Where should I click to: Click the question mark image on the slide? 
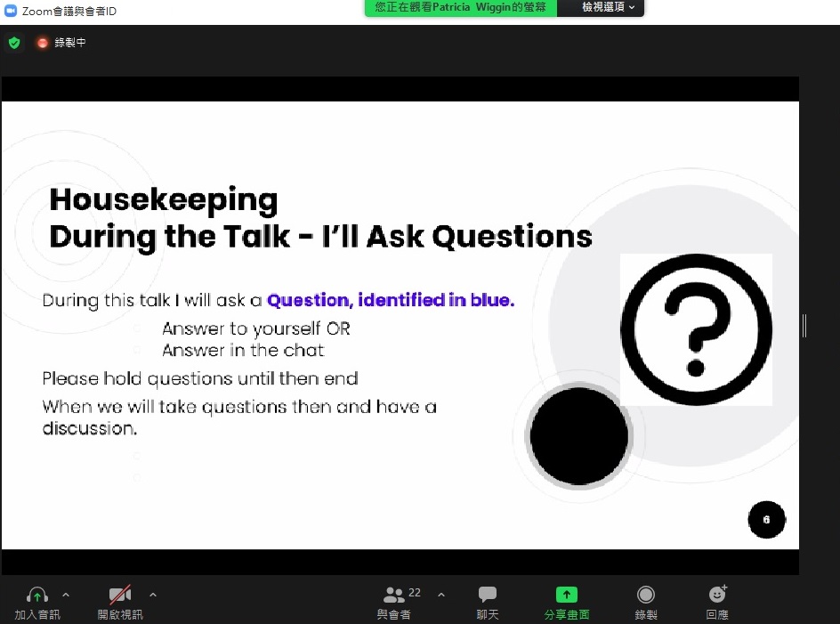tap(696, 329)
